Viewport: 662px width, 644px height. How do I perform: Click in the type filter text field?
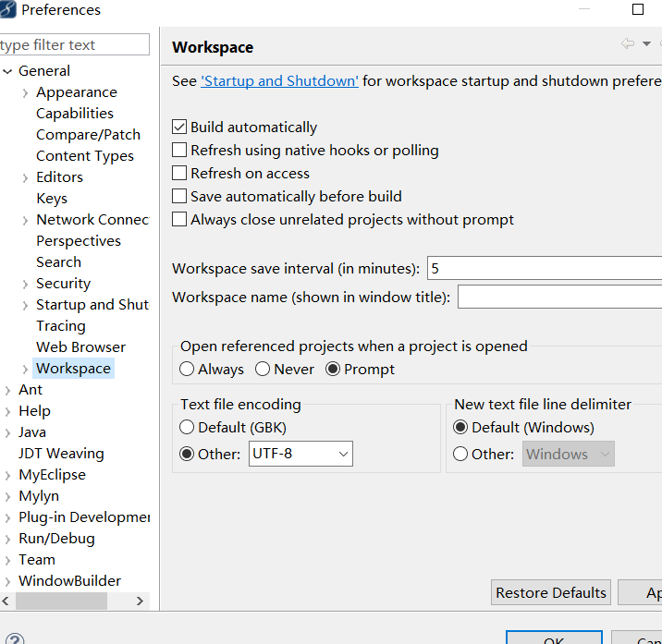pos(74,44)
